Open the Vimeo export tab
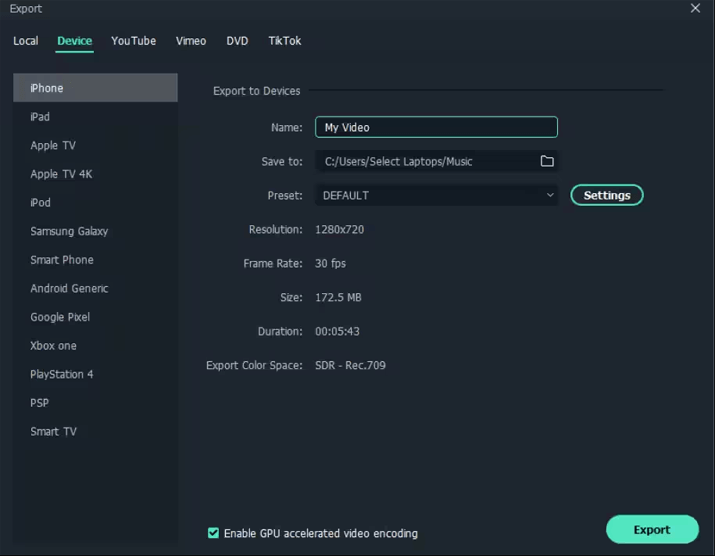Viewport: 715px width, 556px height. coord(191,41)
